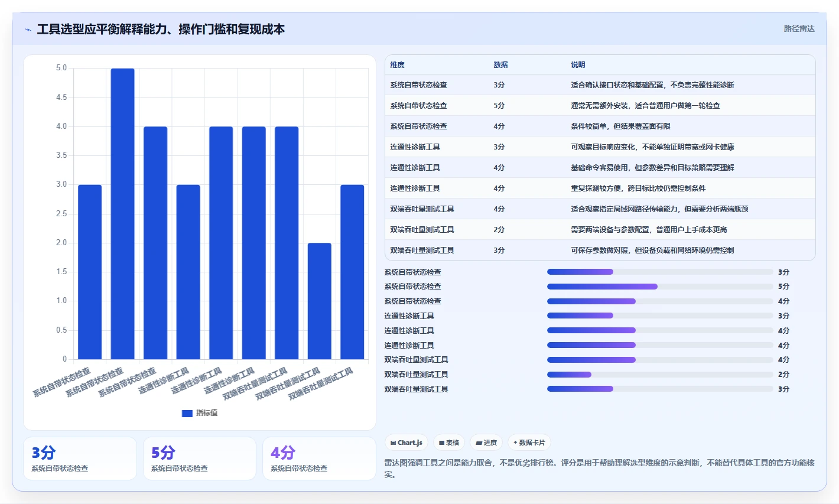Click the lightning icon beside the header title

pos(28,30)
